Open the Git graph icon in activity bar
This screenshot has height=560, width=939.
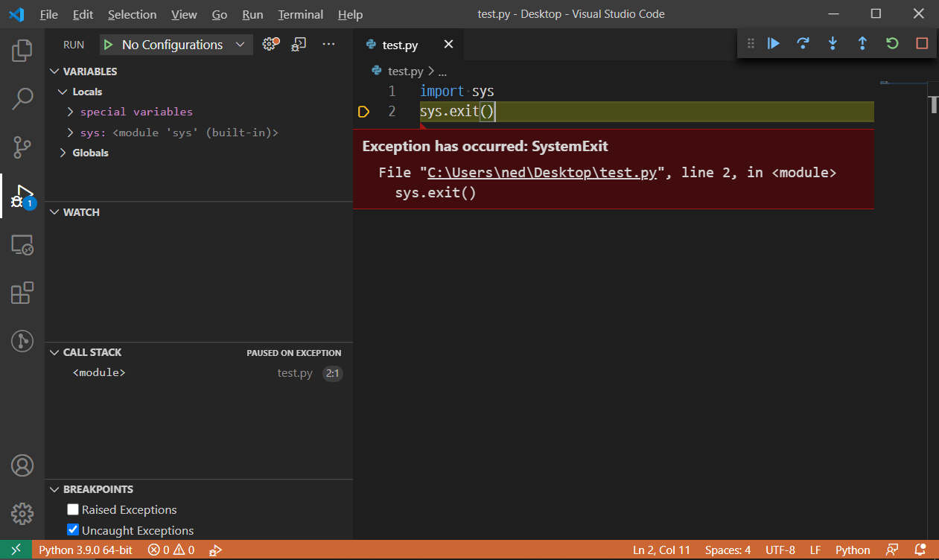pyautogui.click(x=22, y=341)
